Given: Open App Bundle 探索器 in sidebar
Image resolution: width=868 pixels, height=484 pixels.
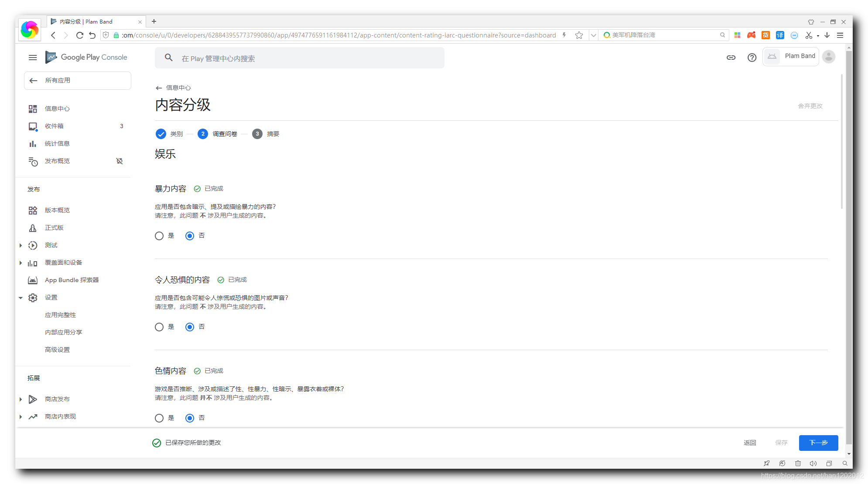Looking at the screenshot, I should pos(72,280).
